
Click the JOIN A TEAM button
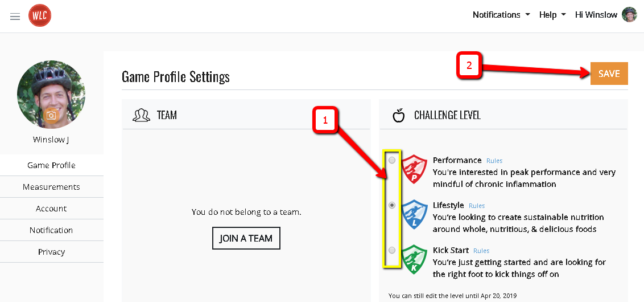click(246, 238)
